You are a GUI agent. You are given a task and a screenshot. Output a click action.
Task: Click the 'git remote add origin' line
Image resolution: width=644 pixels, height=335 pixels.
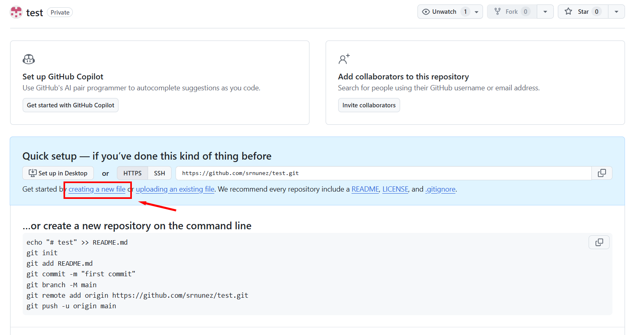(138, 296)
